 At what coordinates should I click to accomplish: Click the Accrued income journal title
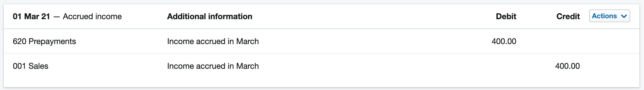click(92, 16)
